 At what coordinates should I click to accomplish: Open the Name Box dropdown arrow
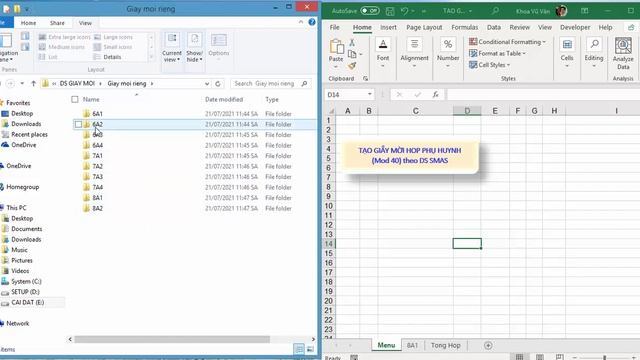[369, 94]
